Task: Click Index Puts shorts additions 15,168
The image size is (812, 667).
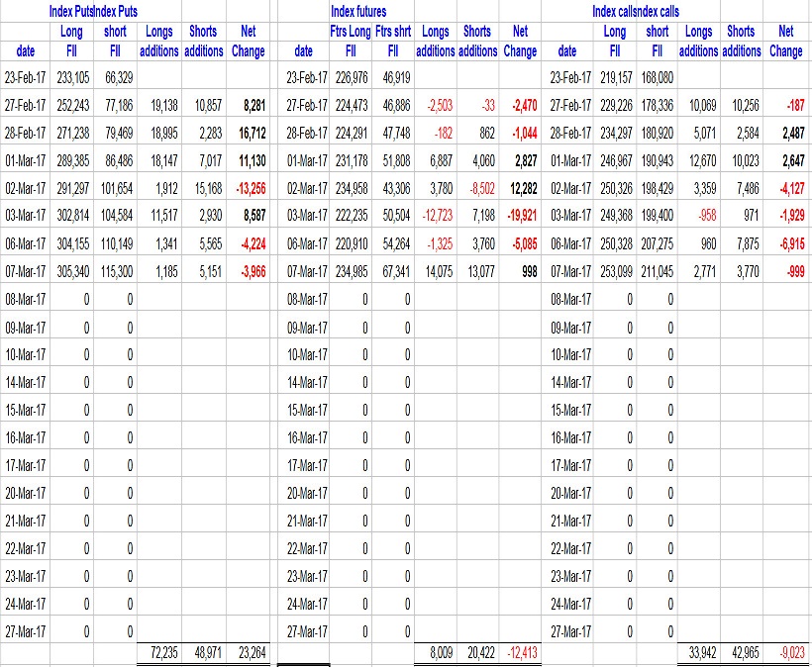Action: tap(202, 186)
